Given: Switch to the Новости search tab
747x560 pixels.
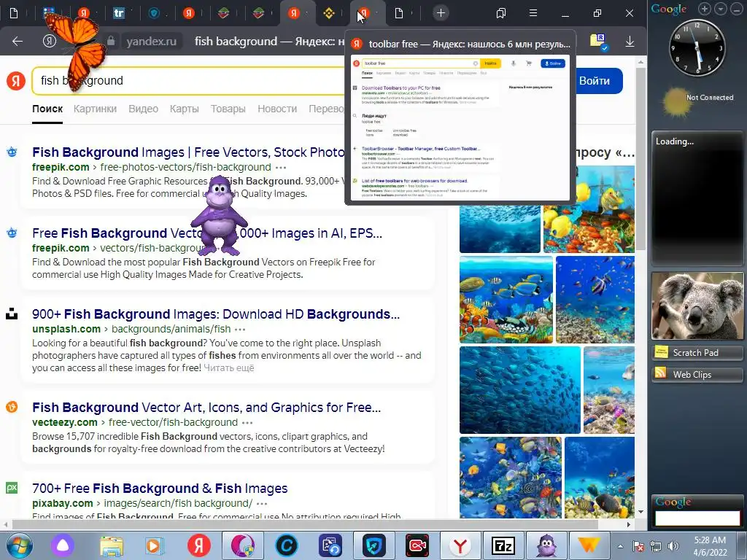Looking at the screenshot, I should click(277, 109).
